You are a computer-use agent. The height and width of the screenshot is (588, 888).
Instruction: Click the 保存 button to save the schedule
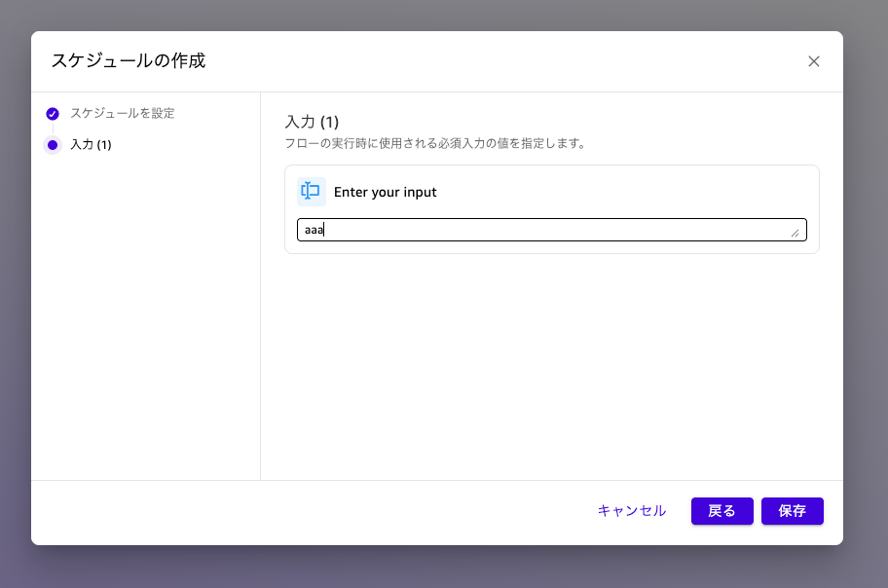click(x=792, y=511)
